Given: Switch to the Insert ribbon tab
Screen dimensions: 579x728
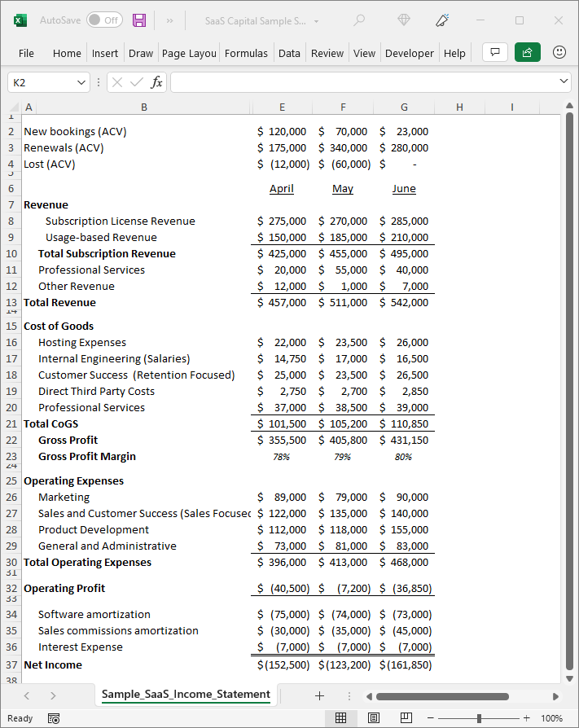Looking at the screenshot, I should [105, 54].
